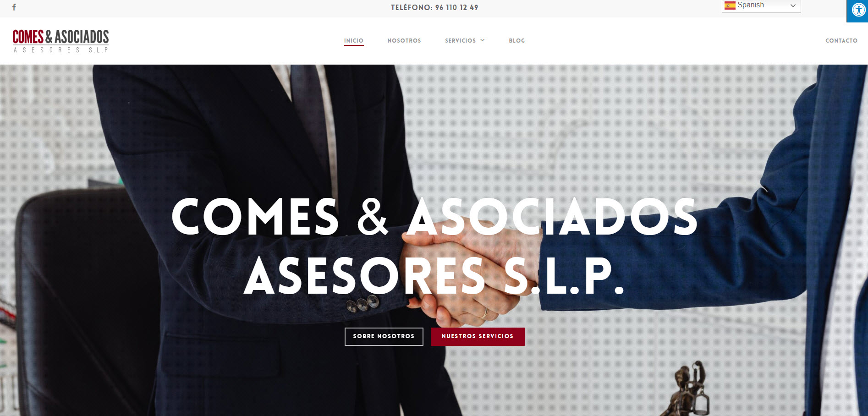Click the hero heading Comes & Asociados

[434, 217]
